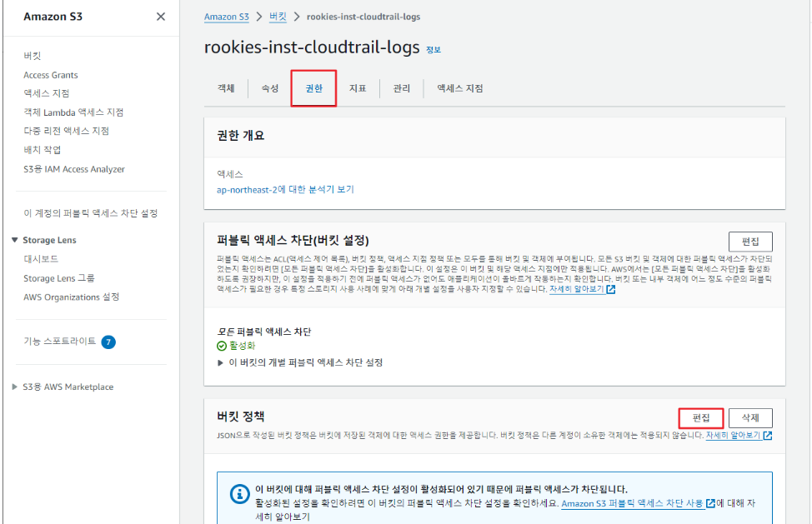Click the 버킷 breadcrumb link
The image size is (812, 524).
(278, 17)
